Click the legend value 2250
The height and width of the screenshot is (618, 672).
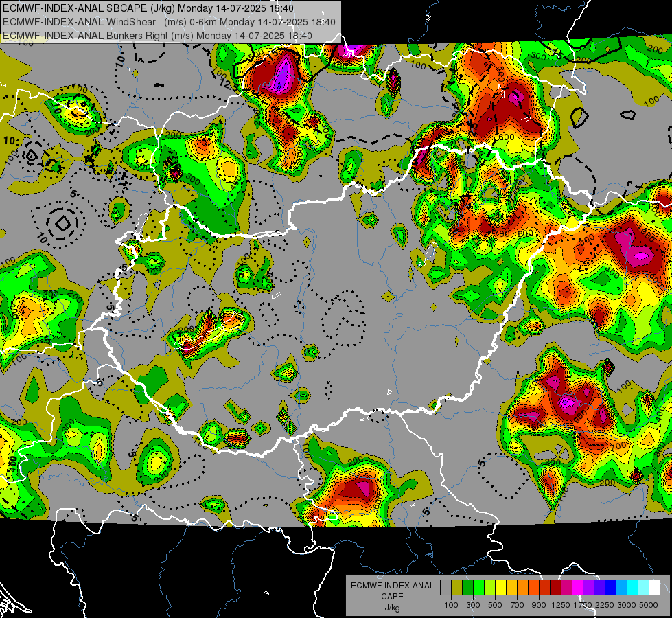tap(605, 605)
